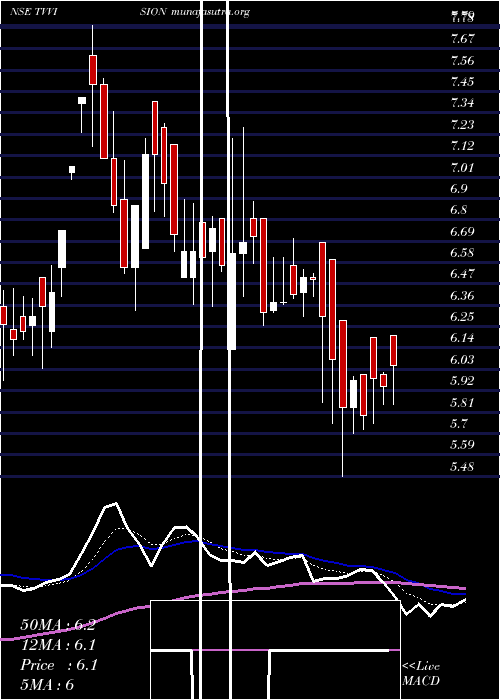
Task: Click the 6.47 price level label
Action: pyautogui.click(x=462, y=274)
